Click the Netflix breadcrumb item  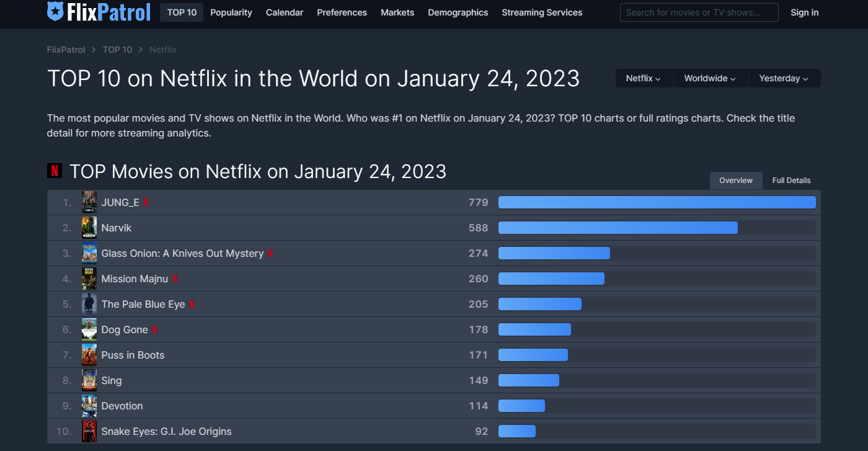pos(163,50)
